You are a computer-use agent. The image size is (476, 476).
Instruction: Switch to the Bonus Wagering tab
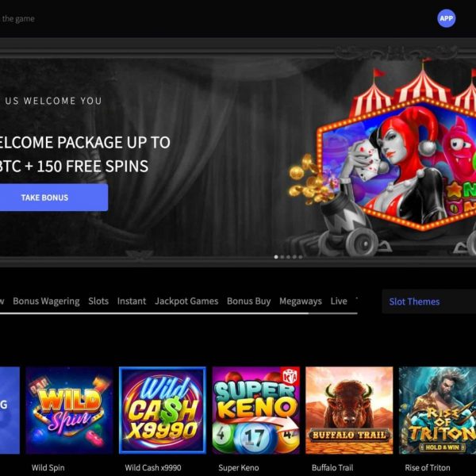point(46,301)
